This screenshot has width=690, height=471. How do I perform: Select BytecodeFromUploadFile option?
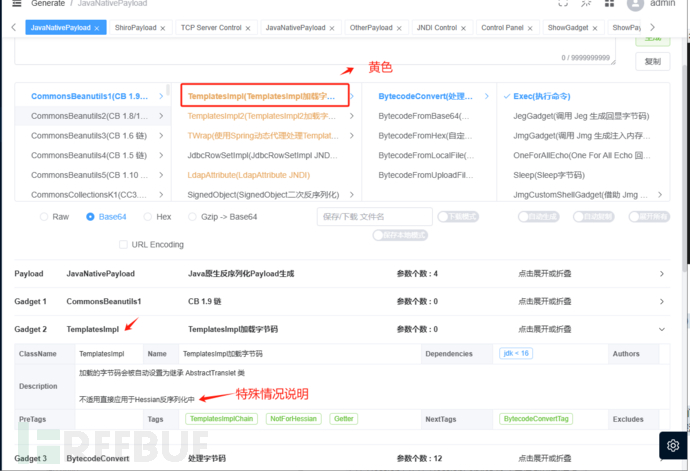click(x=426, y=175)
